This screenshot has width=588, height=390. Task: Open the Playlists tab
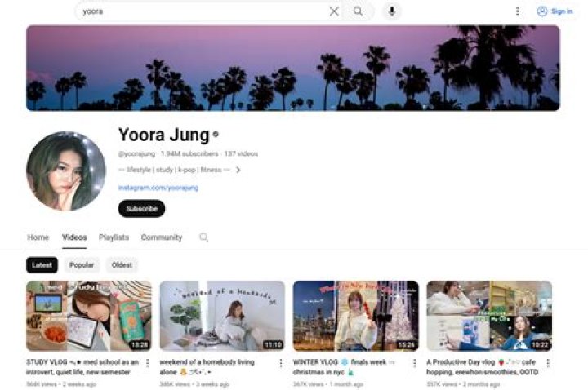click(114, 237)
